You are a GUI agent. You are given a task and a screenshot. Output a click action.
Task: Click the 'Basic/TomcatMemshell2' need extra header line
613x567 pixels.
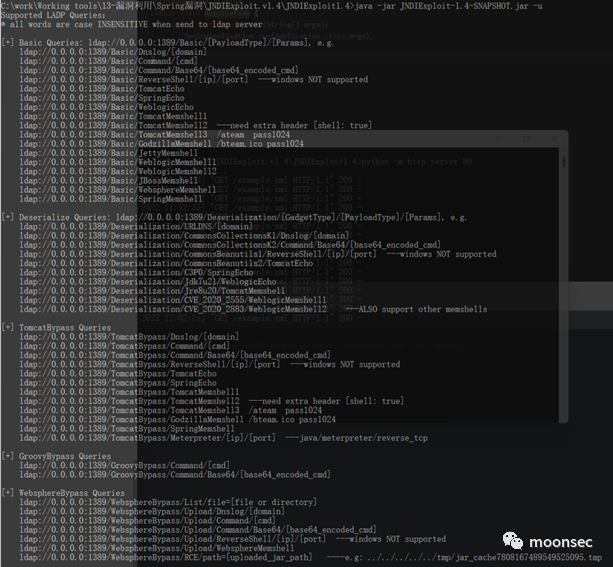click(195, 126)
